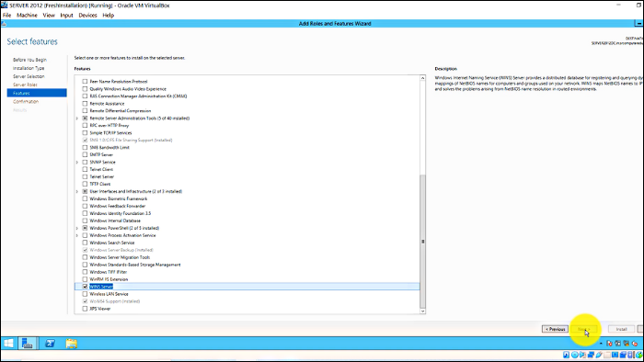
Task: Enable the Remote Assistance feature checkbox
Action: (x=85, y=104)
